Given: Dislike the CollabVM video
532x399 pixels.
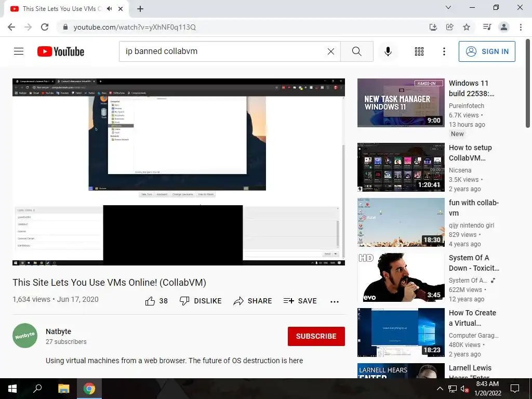Looking at the screenshot, I should tap(201, 301).
